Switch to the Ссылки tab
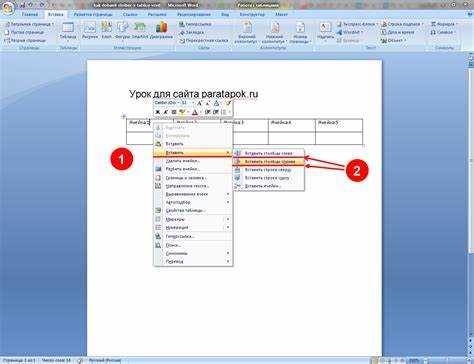 [x=130, y=14]
